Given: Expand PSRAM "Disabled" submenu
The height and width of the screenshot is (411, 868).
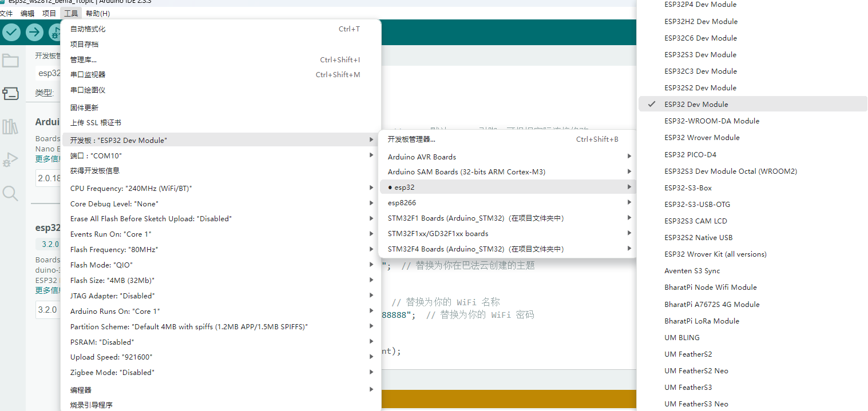Looking at the screenshot, I should point(221,342).
